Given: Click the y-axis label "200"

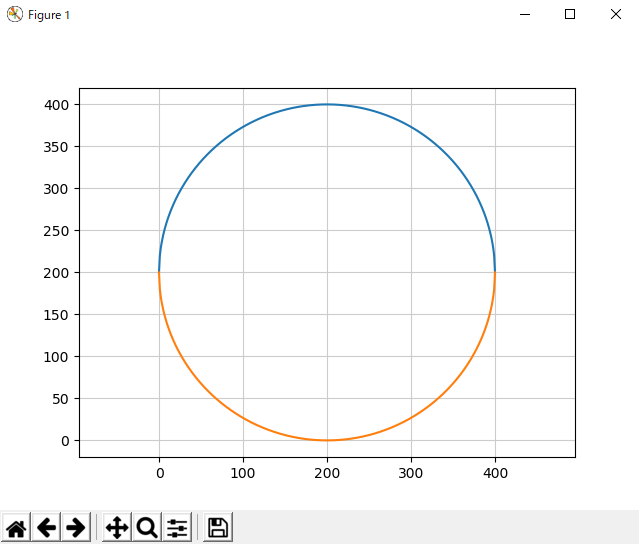Looking at the screenshot, I should coord(56,273).
